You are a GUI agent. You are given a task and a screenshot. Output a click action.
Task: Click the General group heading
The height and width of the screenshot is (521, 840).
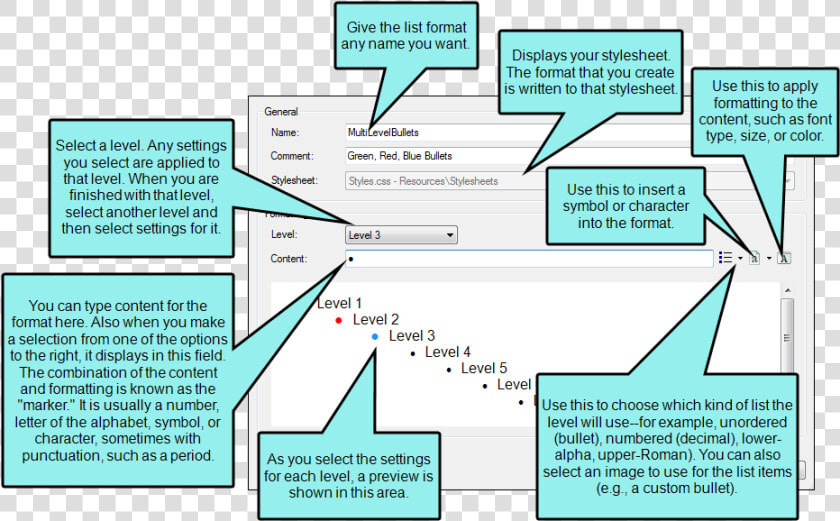click(x=281, y=111)
